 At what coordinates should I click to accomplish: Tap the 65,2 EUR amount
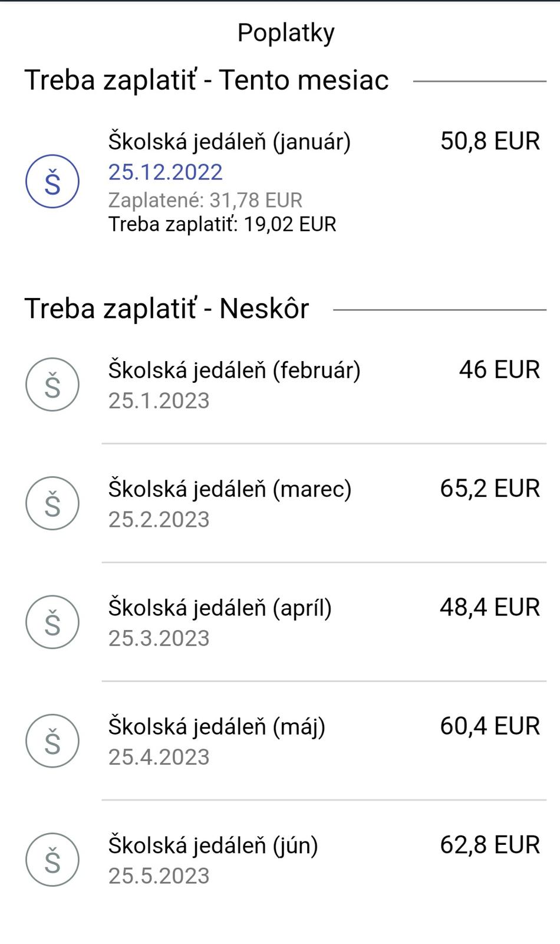point(490,489)
